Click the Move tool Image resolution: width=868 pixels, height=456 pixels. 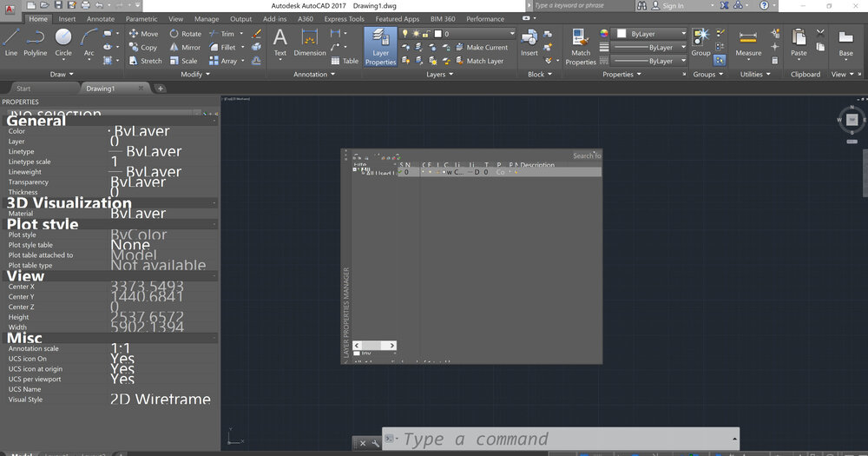pyautogui.click(x=143, y=34)
